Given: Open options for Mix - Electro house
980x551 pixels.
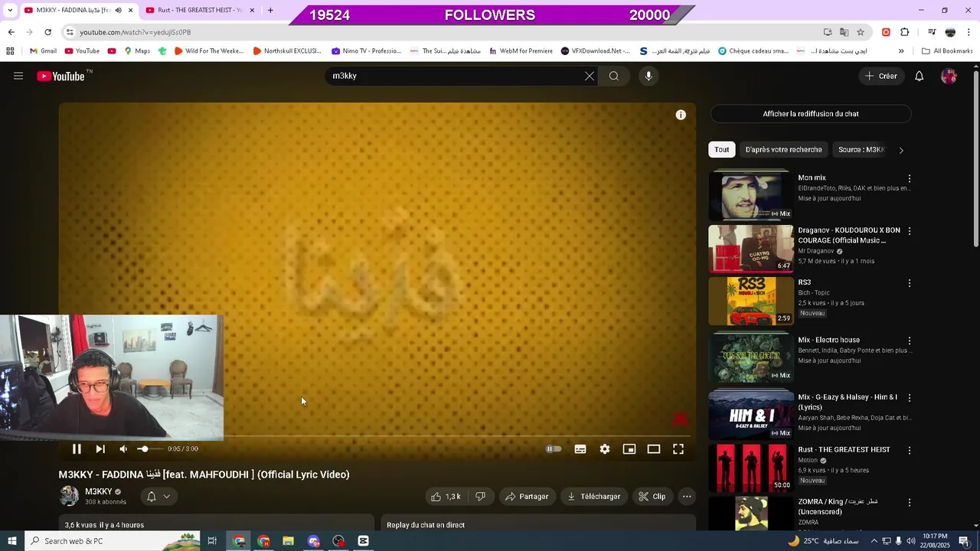Looking at the screenshot, I should coord(910,341).
